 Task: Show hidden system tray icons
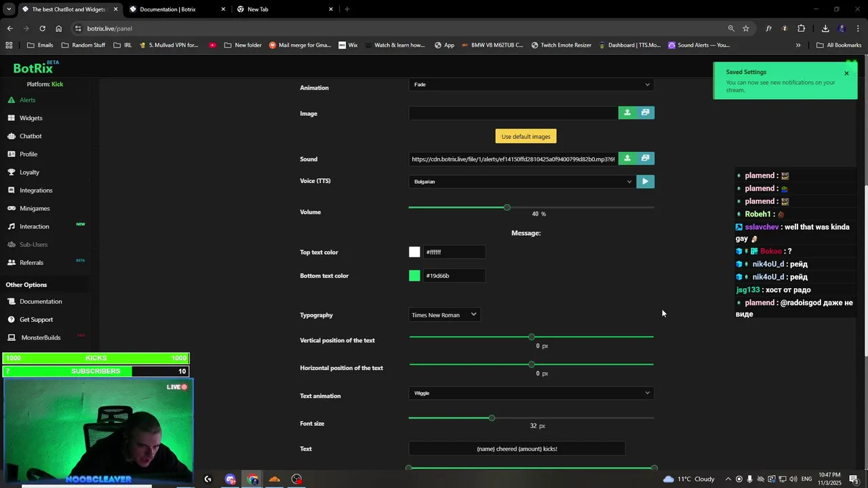click(728, 479)
